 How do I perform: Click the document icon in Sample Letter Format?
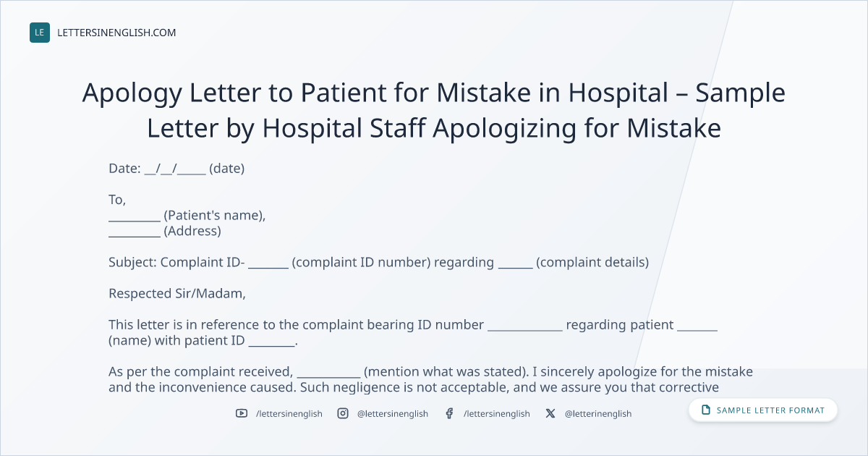pyautogui.click(x=706, y=410)
